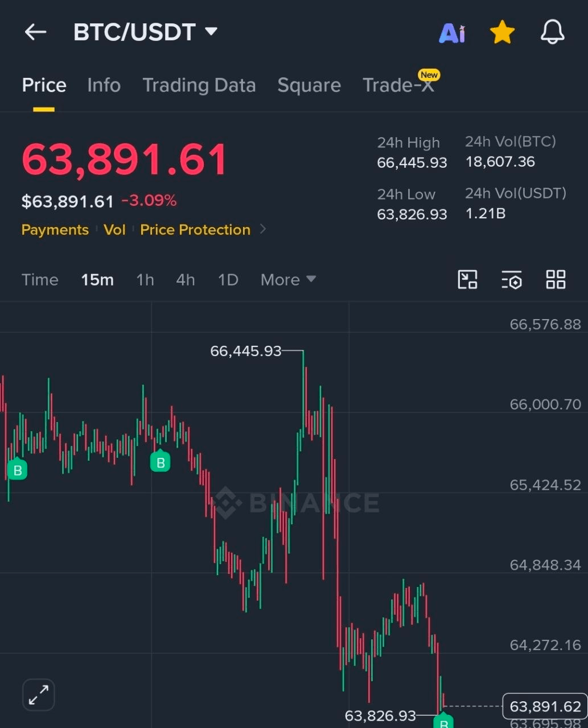Switch to the Trading Data tab
This screenshot has width=588, height=728.
[199, 85]
